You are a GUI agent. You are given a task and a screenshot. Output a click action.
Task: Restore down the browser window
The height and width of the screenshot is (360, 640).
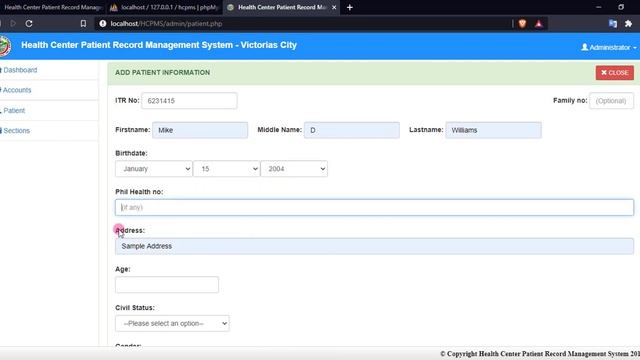621,7
